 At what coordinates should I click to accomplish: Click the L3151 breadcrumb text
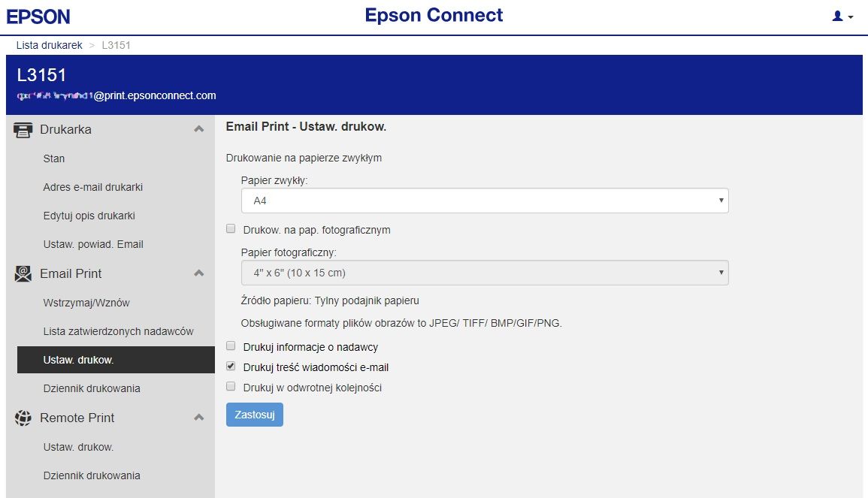pyautogui.click(x=116, y=45)
